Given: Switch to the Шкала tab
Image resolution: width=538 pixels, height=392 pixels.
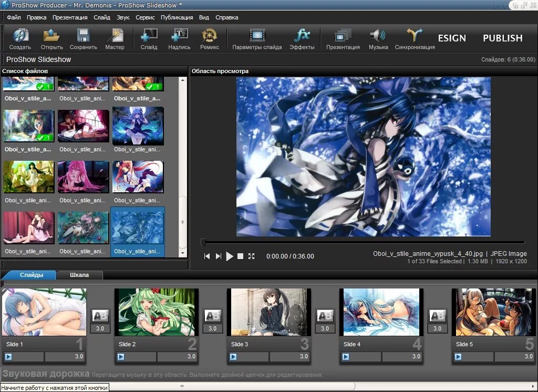Looking at the screenshot, I should (x=79, y=275).
